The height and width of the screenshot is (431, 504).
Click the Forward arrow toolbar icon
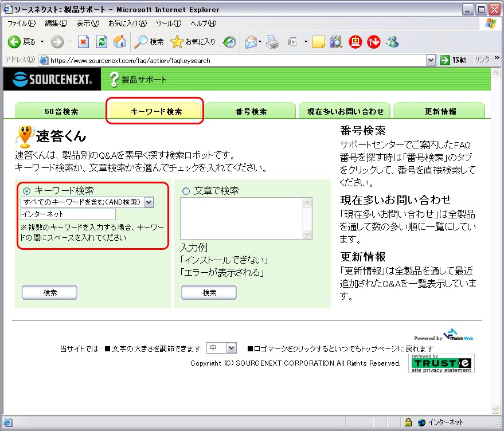coord(57,42)
